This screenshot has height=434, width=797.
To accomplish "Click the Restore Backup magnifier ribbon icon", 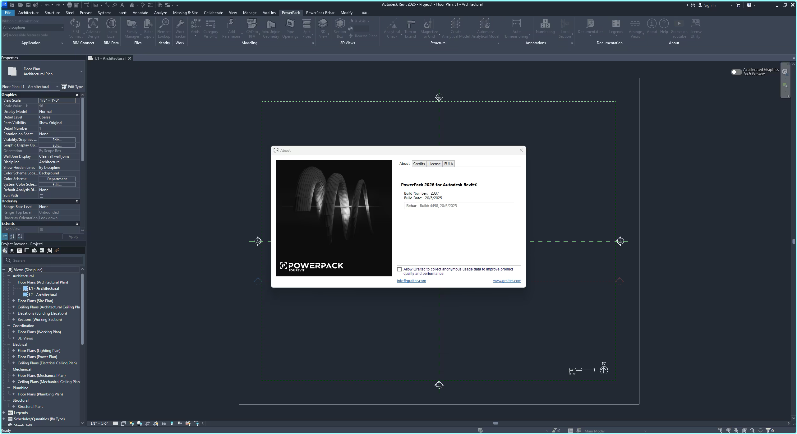I will [164, 25].
